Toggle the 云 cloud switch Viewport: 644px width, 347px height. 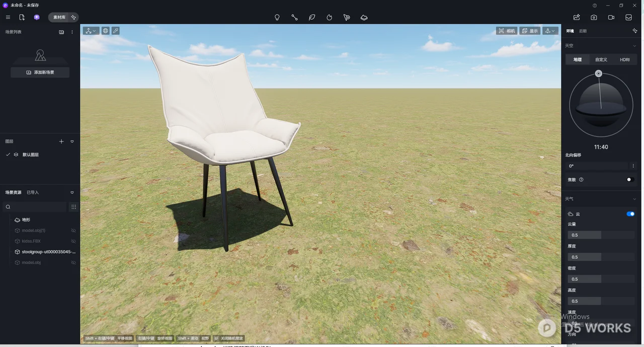pos(630,214)
